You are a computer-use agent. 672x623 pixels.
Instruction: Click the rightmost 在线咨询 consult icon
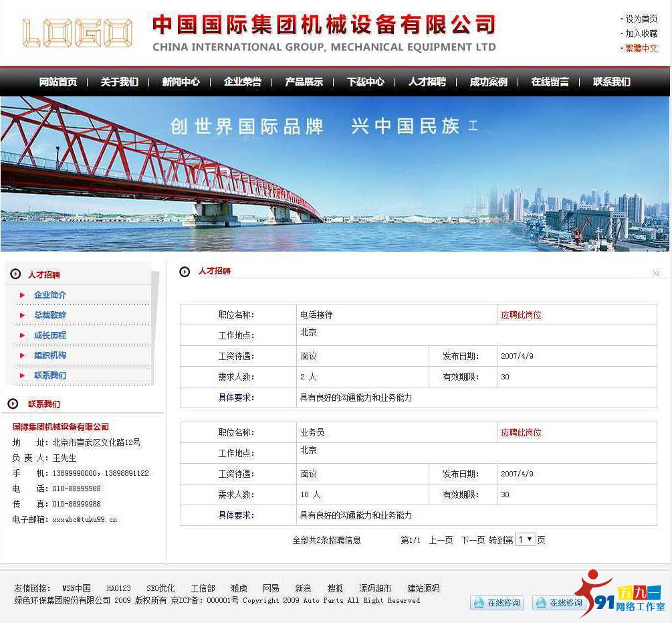tap(560, 602)
